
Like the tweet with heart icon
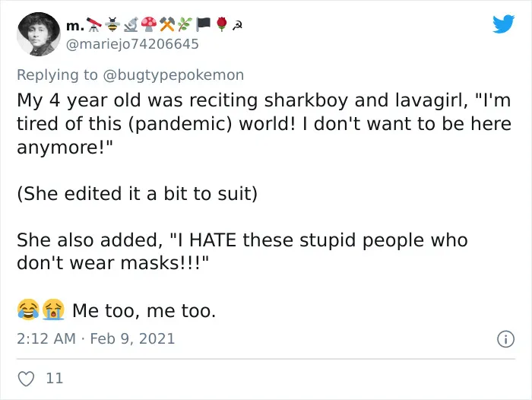[x=26, y=379]
